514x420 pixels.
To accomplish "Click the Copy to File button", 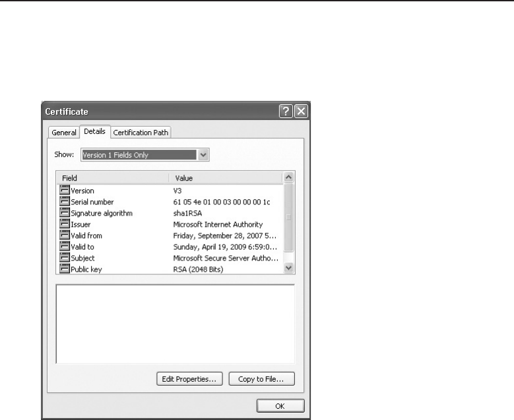I will (261, 379).
